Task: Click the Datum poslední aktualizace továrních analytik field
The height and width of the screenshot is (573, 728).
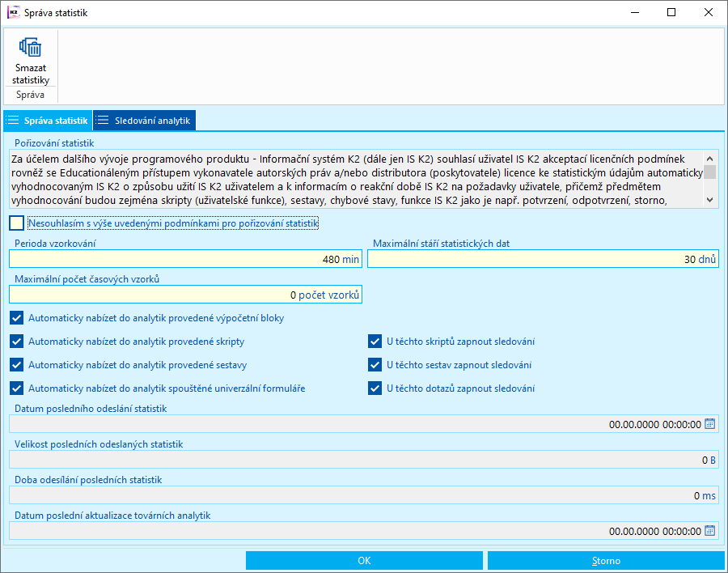Action: coord(364,531)
